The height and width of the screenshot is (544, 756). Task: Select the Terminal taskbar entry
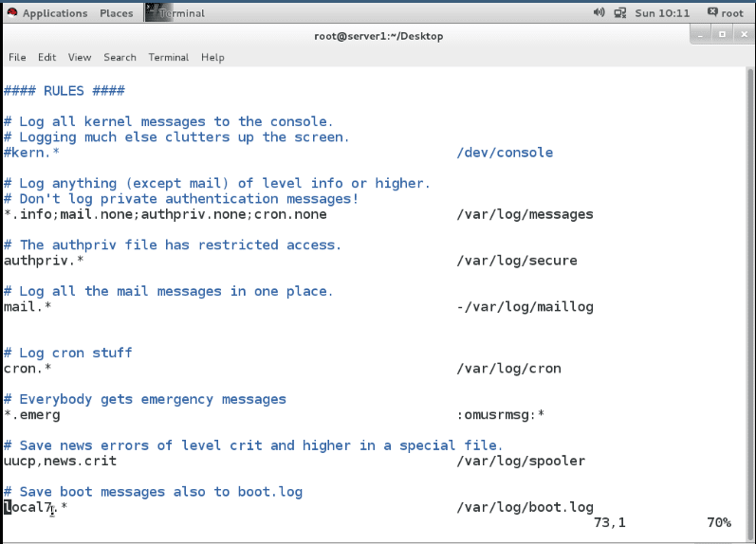(x=175, y=13)
